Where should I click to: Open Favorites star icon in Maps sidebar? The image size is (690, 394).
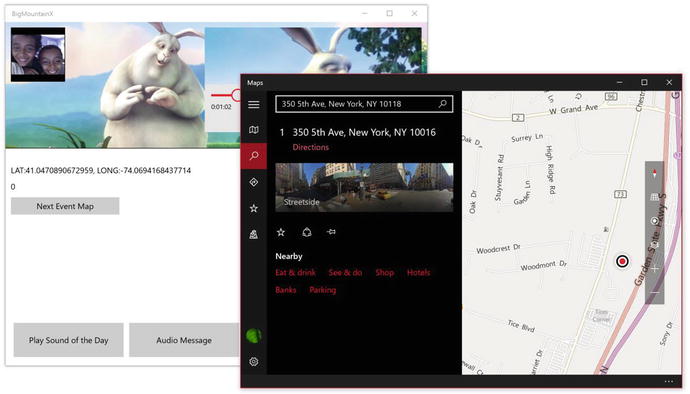click(x=253, y=208)
